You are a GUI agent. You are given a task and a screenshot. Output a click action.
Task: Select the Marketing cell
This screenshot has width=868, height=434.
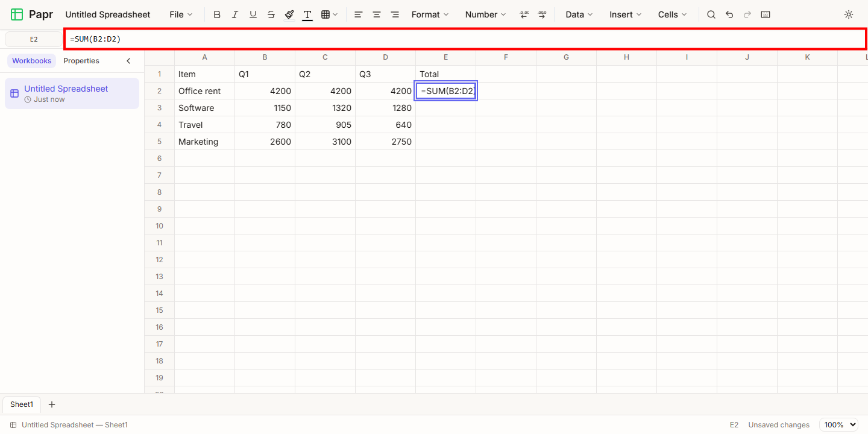pyautogui.click(x=205, y=142)
